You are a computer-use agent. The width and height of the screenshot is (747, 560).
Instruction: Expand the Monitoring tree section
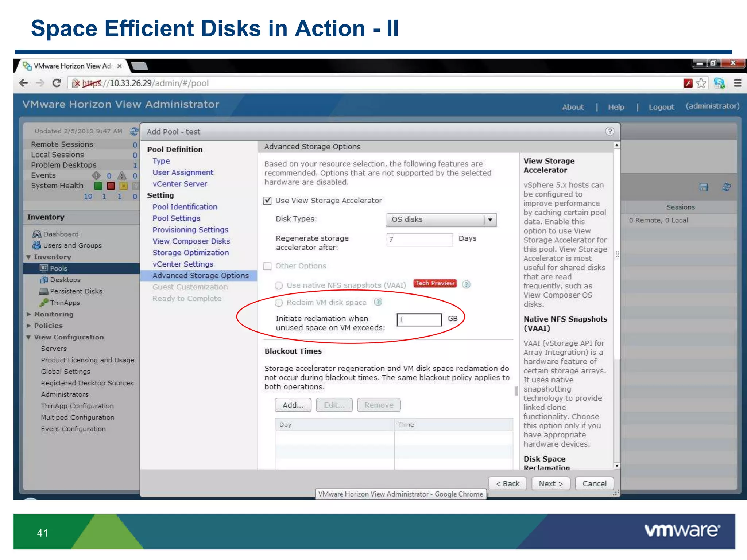coord(28,314)
